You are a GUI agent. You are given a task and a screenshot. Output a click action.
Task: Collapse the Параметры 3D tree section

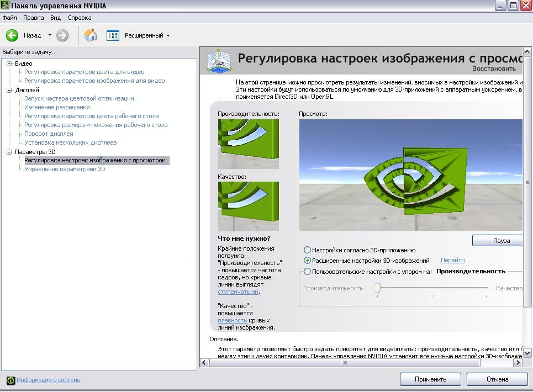[x=9, y=152]
